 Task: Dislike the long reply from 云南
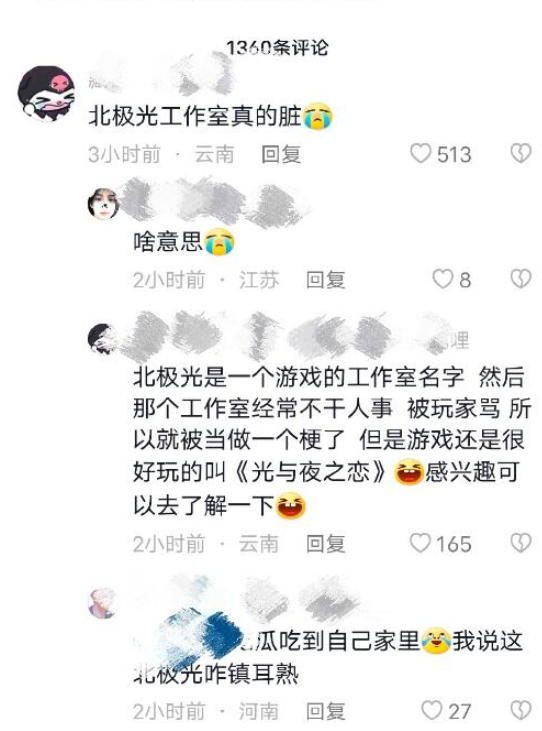click(521, 543)
